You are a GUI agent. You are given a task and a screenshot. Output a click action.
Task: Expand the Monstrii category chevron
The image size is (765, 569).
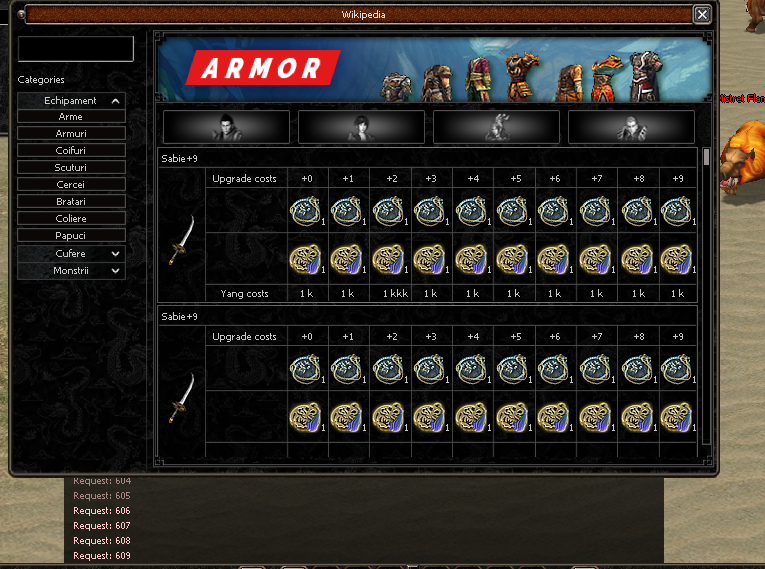click(115, 271)
